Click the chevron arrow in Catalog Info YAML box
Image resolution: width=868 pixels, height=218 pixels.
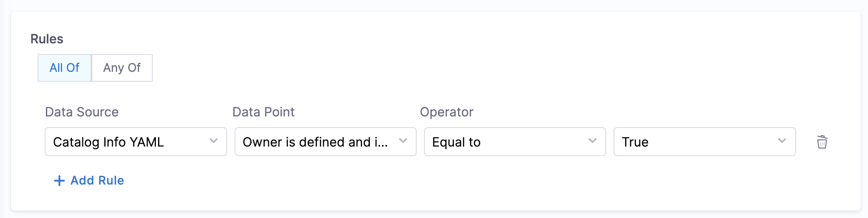pos(213,141)
